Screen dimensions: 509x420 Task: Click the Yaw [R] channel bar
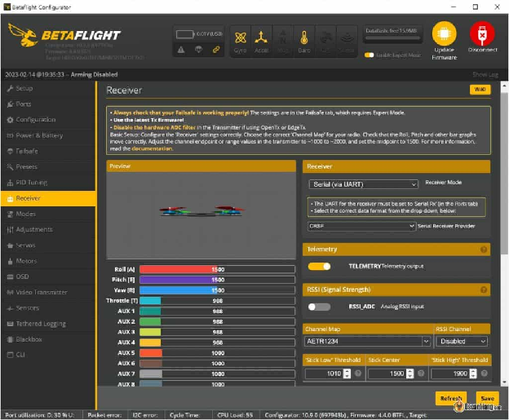click(x=217, y=290)
